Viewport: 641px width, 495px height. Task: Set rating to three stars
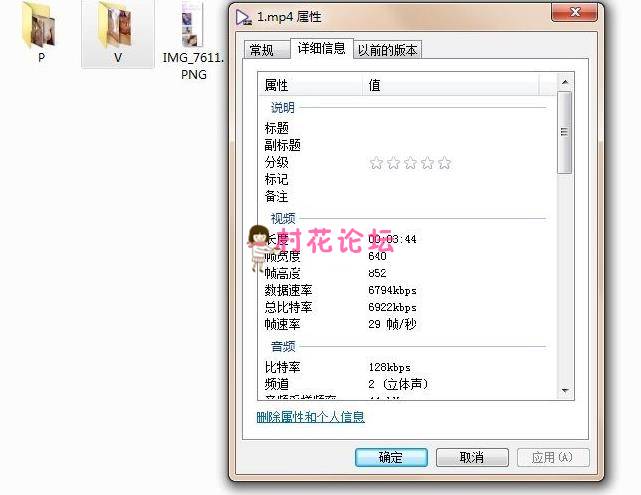(410, 163)
